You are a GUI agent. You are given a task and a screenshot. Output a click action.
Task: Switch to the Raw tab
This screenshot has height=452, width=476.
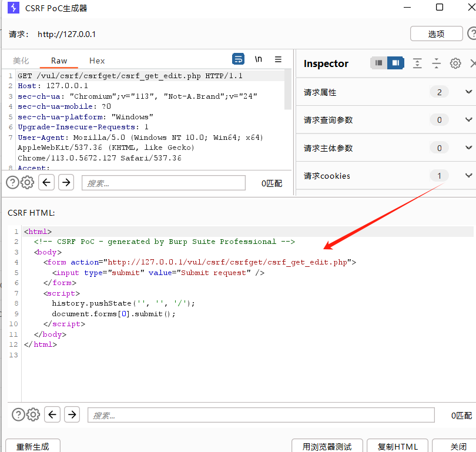(x=59, y=61)
